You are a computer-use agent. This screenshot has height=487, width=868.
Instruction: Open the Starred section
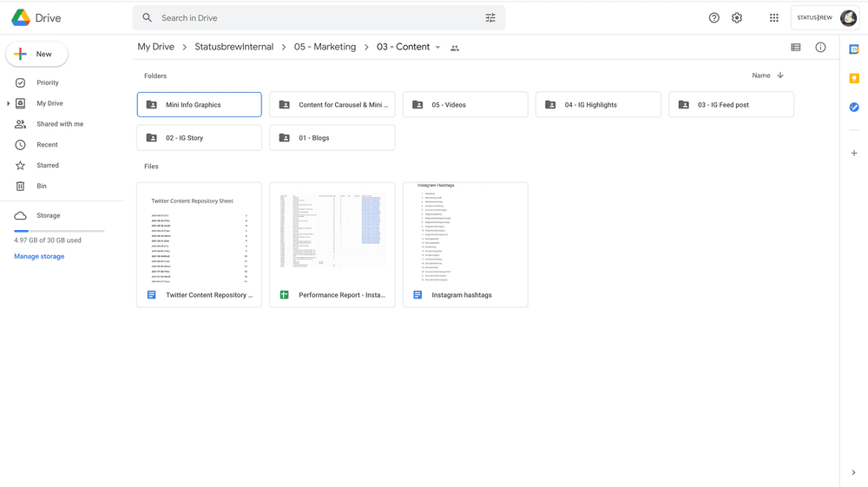[48, 165]
